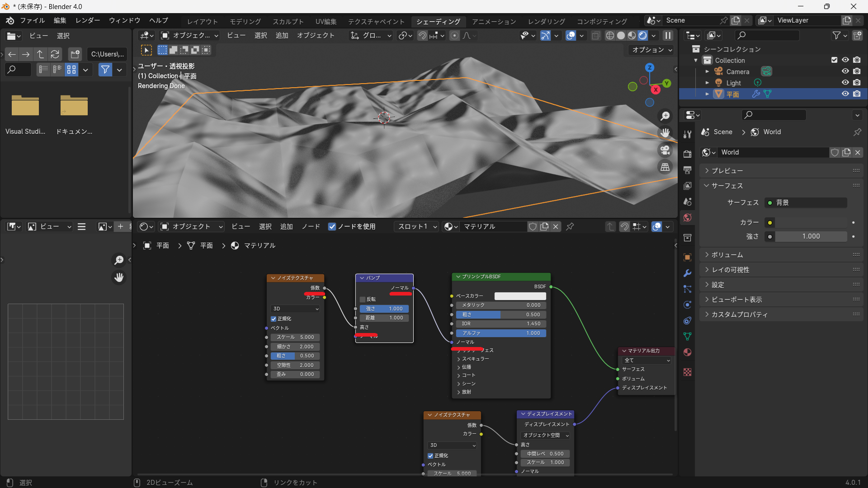Click the ベースカラー white color swatch

click(x=520, y=296)
